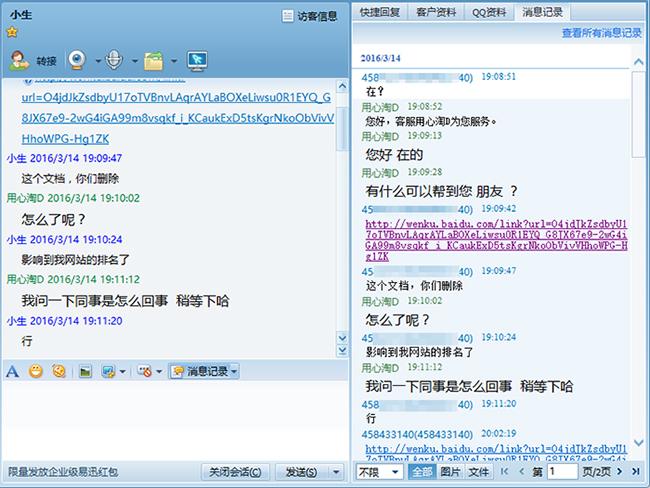This screenshot has height=488, width=650.
Task: Start a webcam video call
Action: (77, 60)
